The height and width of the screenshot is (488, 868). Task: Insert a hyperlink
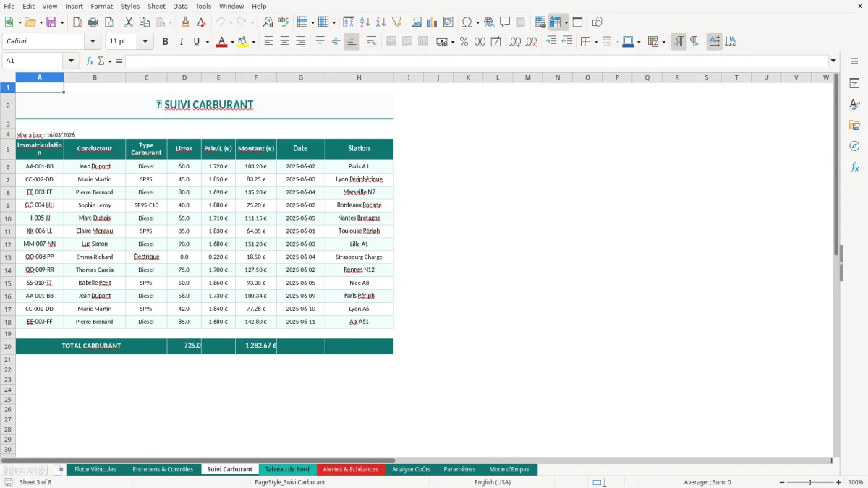pos(489,22)
